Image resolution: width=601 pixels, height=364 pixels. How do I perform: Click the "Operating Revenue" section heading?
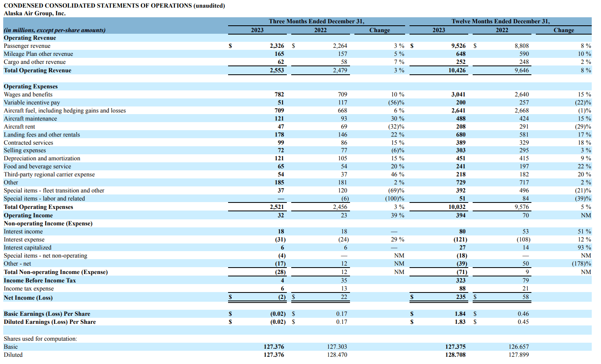click(30, 38)
